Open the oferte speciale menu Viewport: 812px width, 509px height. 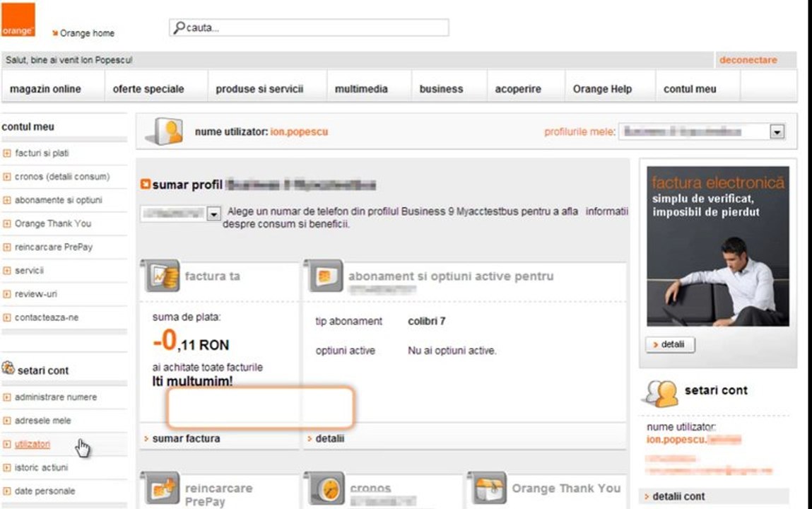pyautogui.click(x=148, y=89)
